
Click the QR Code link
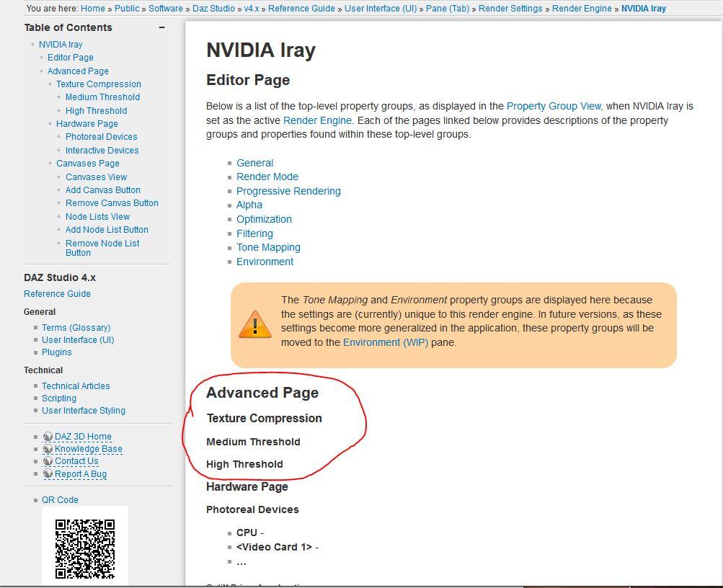[60, 500]
